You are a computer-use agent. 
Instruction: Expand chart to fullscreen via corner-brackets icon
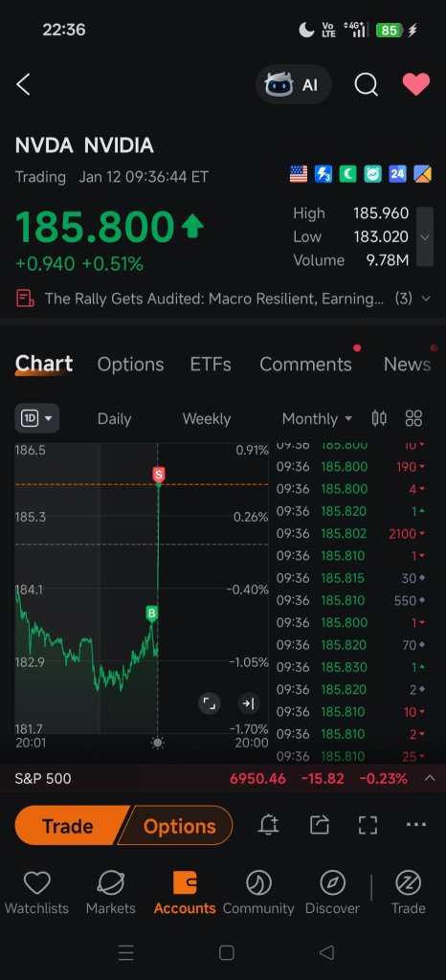(x=210, y=703)
